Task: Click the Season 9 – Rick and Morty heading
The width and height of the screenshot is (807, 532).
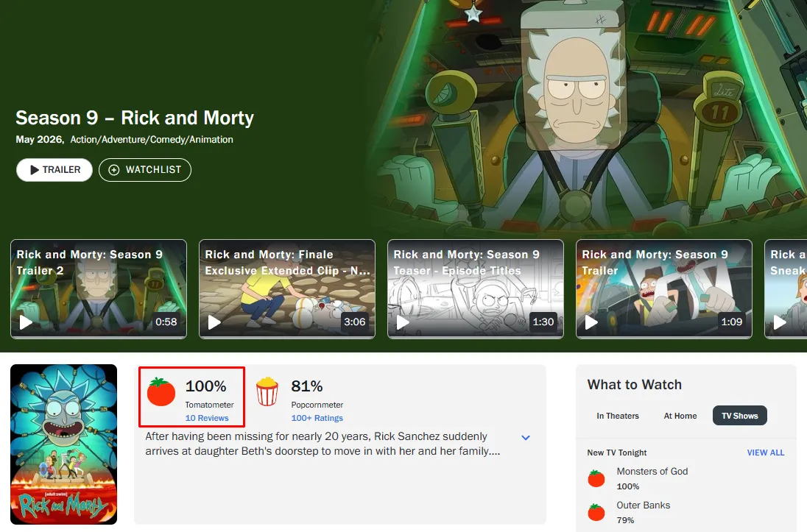Action: click(x=135, y=118)
